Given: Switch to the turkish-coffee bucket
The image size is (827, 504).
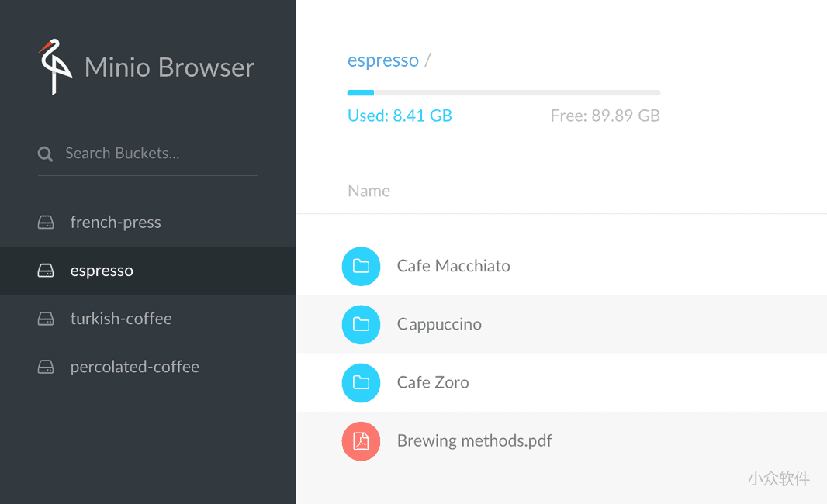Looking at the screenshot, I should coord(120,319).
